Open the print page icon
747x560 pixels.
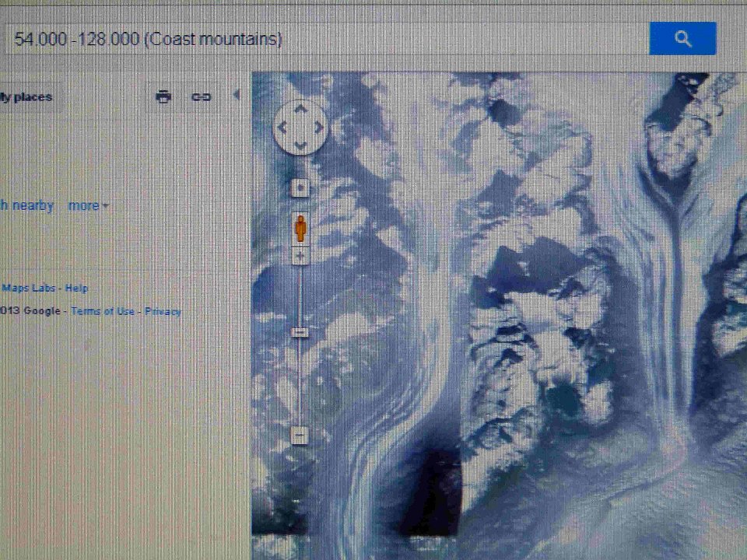click(163, 96)
